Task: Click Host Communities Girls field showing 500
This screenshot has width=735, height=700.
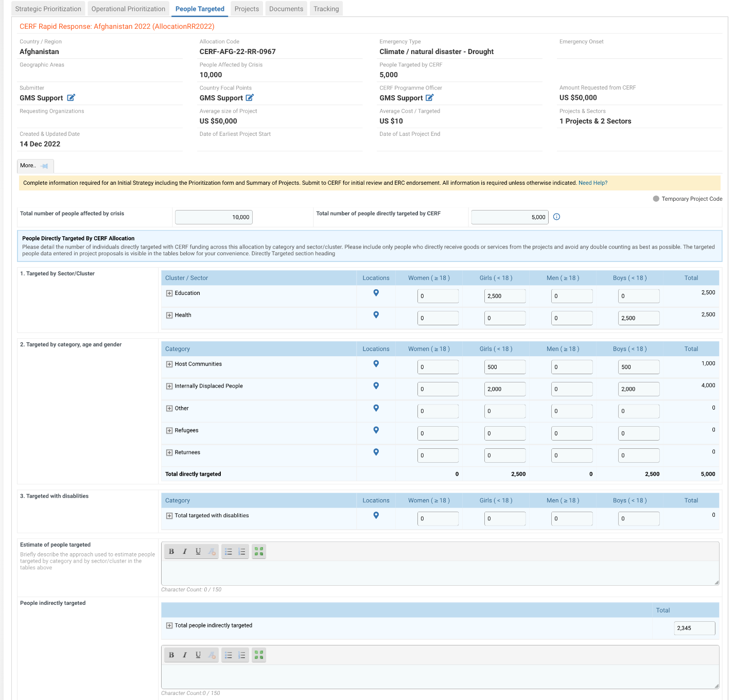Action: point(505,367)
